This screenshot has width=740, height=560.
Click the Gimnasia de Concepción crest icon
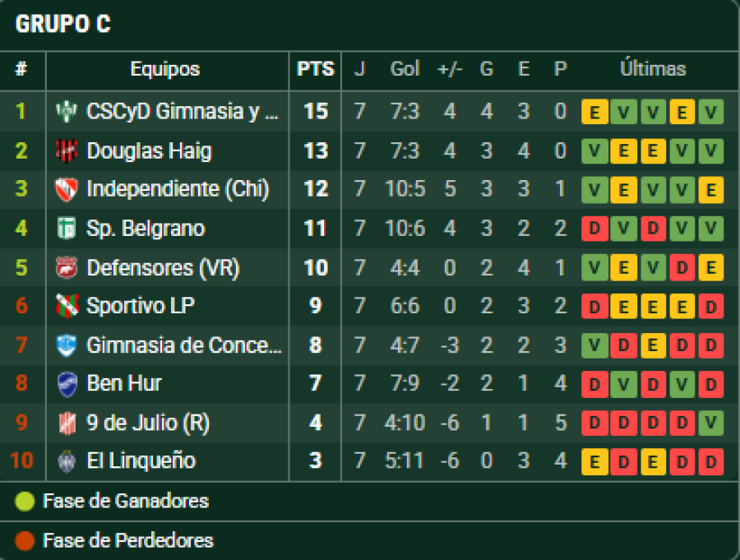point(66,345)
